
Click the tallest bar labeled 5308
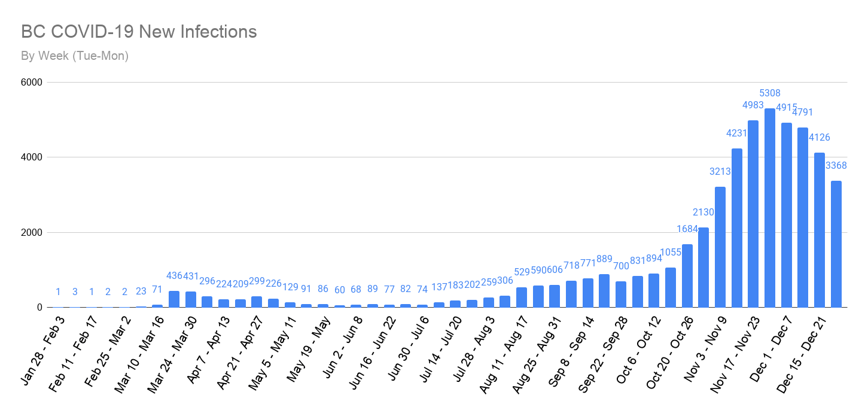pos(770,209)
